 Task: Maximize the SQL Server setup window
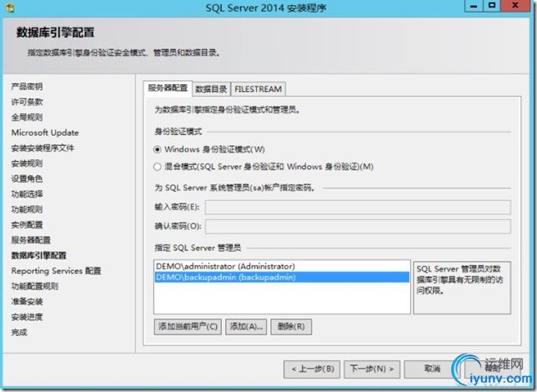(x=492, y=6)
